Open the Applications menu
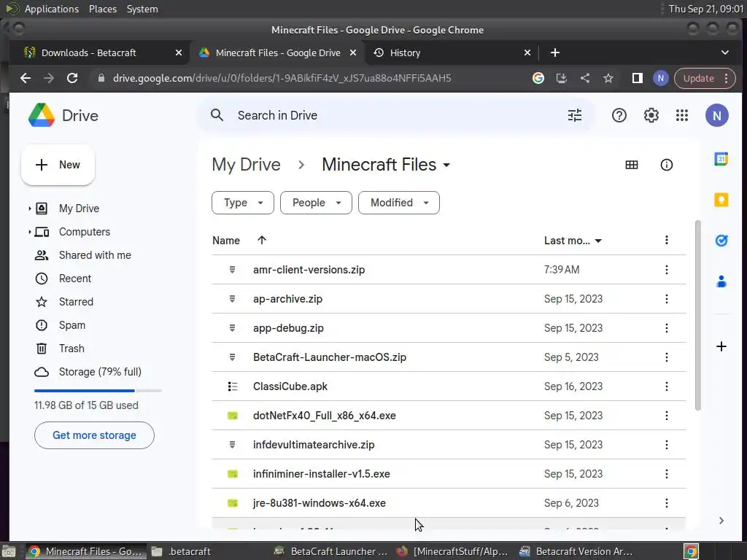 coord(51,9)
